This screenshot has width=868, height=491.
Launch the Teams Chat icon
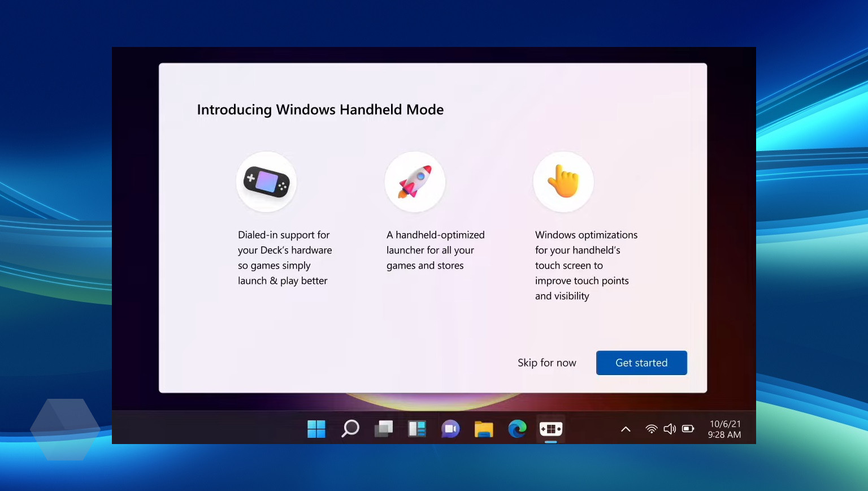click(x=450, y=429)
